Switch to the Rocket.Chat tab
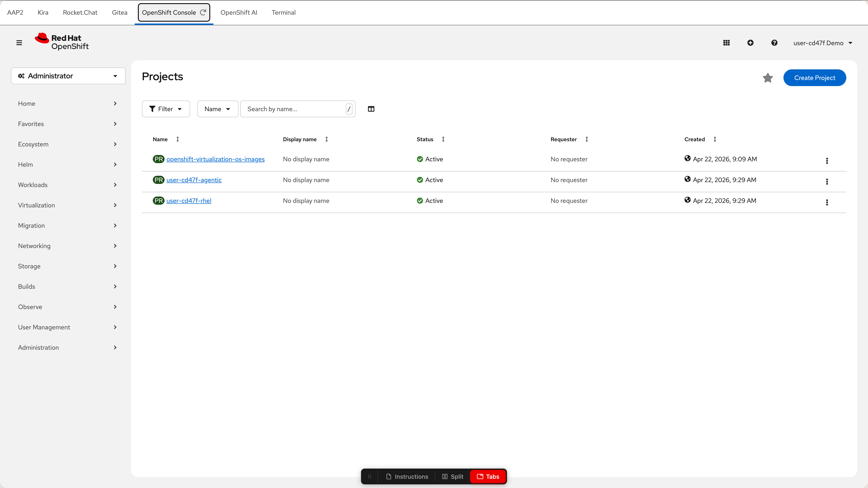 (x=80, y=12)
